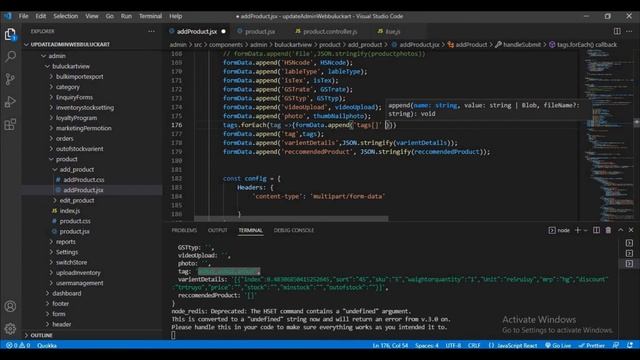Open product.css in the explorer
Screen dimensions: 640x360
click(x=75, y=221)
